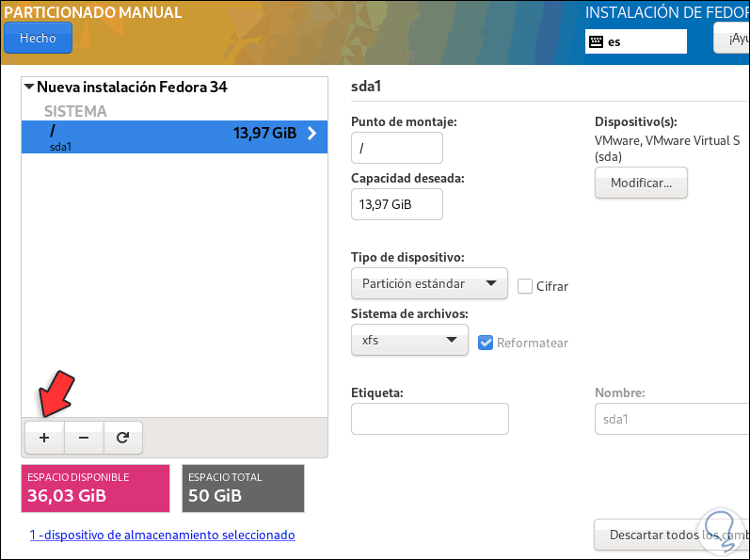This screenshot has height=560, width=750.
Task: Click the keyboard layout icon next to es
Action: coord(595,41)
